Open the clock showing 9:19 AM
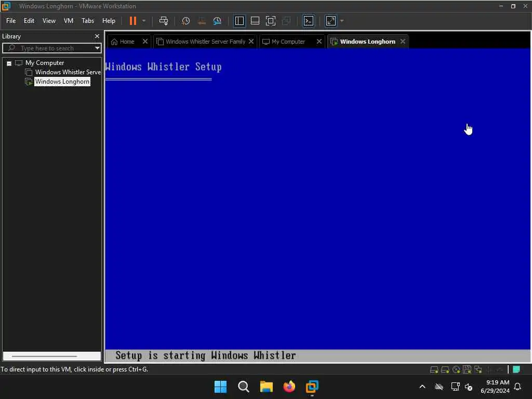 coord(495,387)
